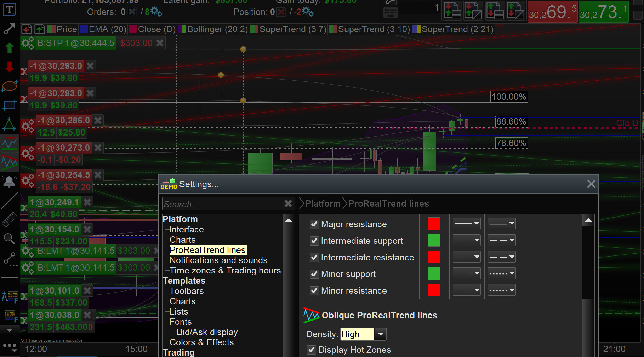644x357 pixels.
Task: Toggle oblique ProRealTrend lines tool in sidebar
Action: coord(9,162)
